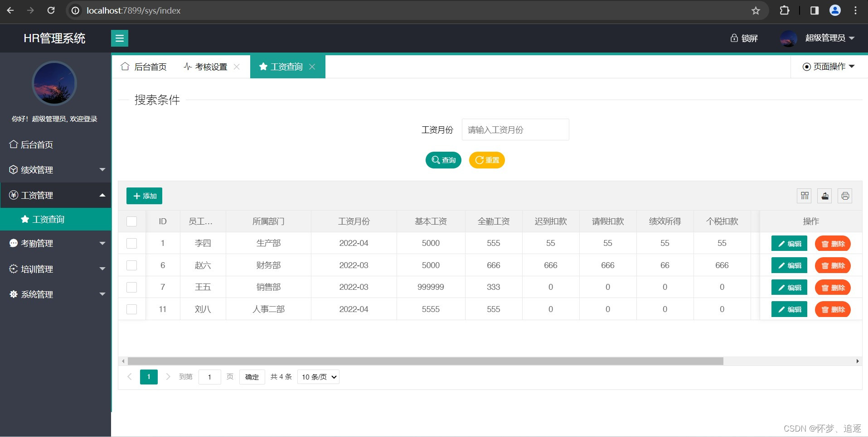Click the export table icon
868x437 pixels.
pos(824,196)
